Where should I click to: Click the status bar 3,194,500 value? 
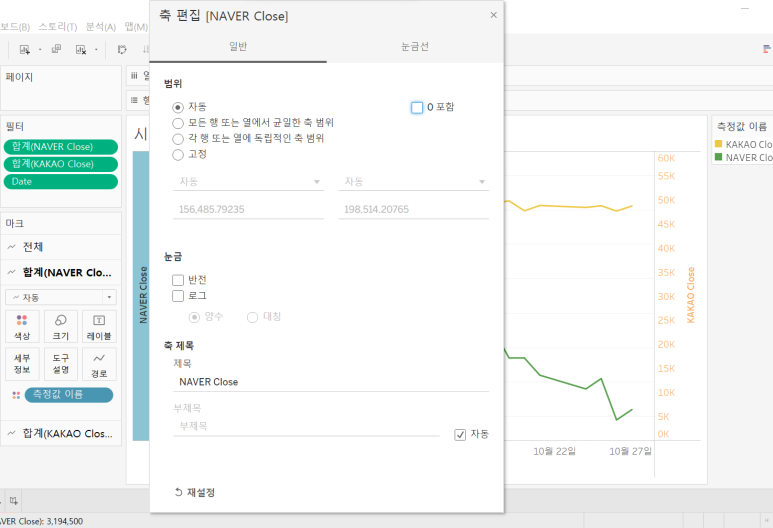[65, 521]
